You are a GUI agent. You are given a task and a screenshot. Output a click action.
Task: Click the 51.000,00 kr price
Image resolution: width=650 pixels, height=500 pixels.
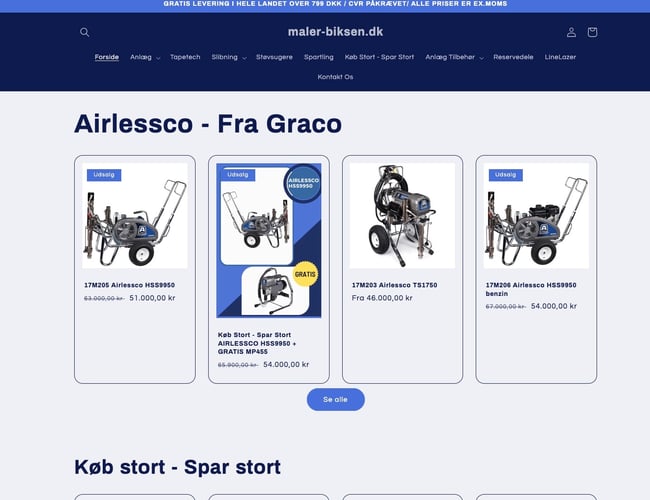click(152, 298)
